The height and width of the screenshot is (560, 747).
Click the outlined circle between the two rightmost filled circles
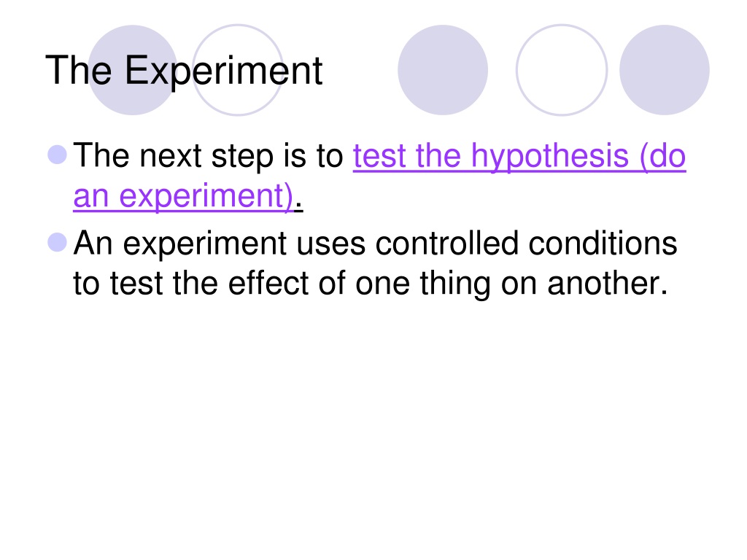click(x=562, y=70)
